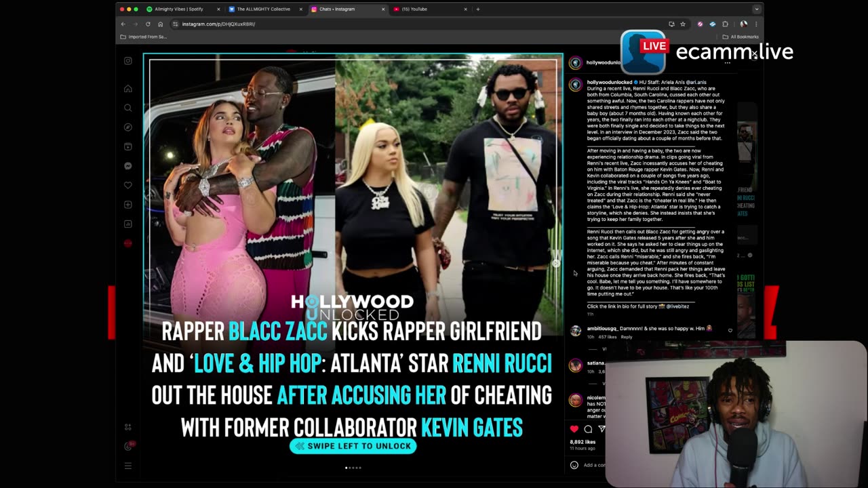Open the All Bookmarks folder

point(741,37)
